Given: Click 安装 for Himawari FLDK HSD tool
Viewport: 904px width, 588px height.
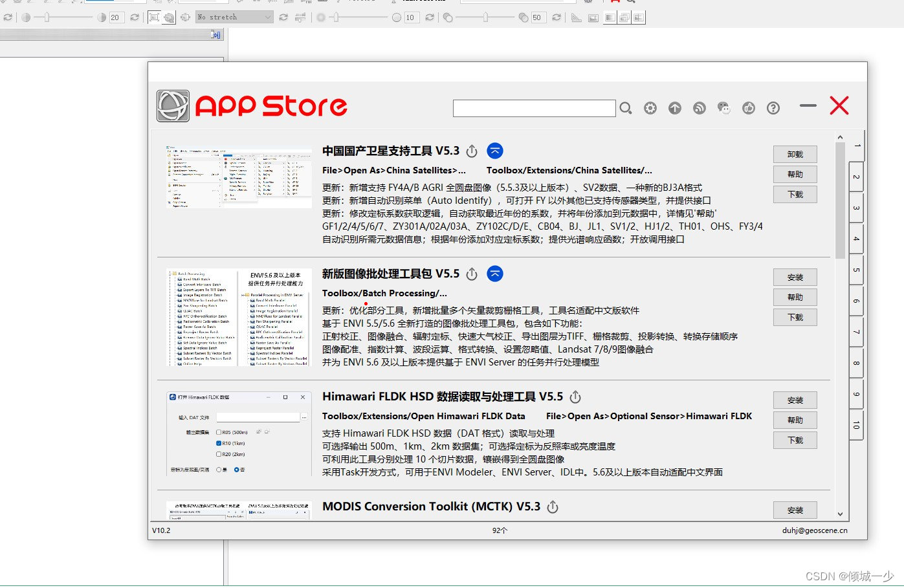Looking at the screenshot, I should (x=795, y=400).
